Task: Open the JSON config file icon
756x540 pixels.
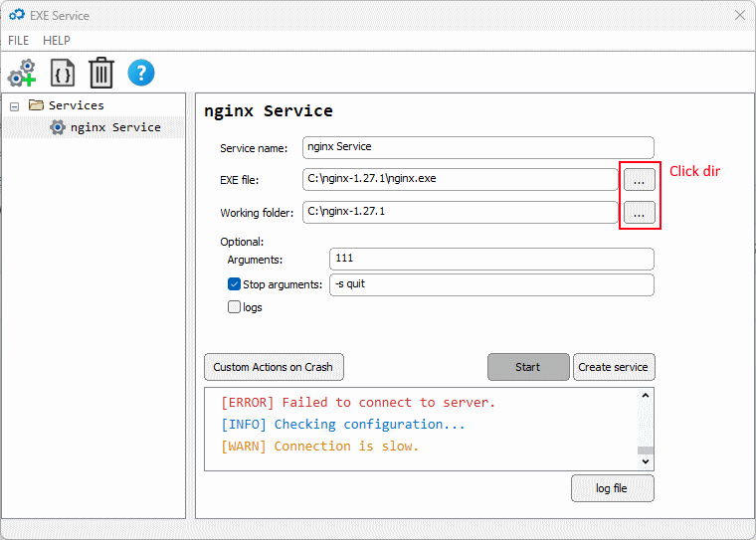Action: coord(63,74)
